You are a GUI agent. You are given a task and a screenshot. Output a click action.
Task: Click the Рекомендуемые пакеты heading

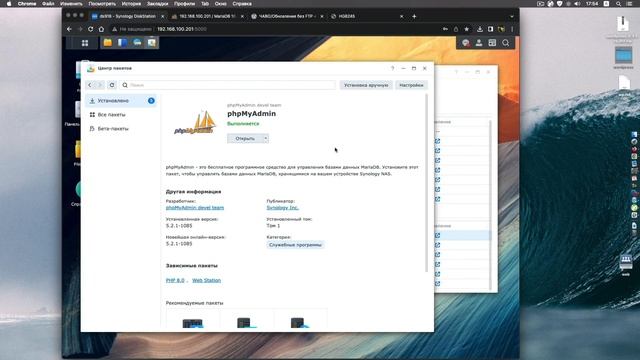[x=194, y=303]
